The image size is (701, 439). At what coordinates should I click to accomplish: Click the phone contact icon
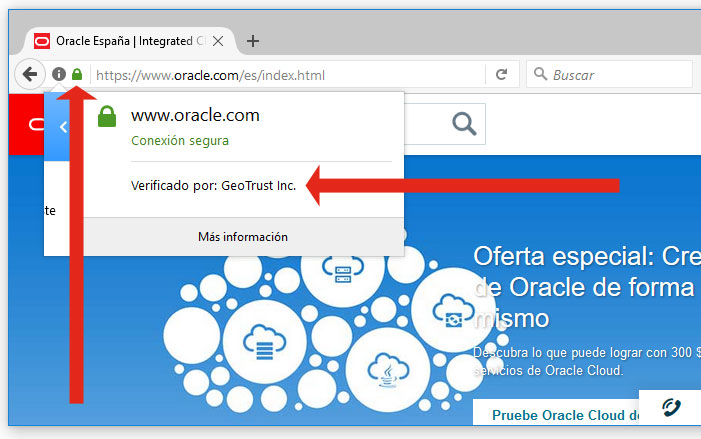click(671, 407)
